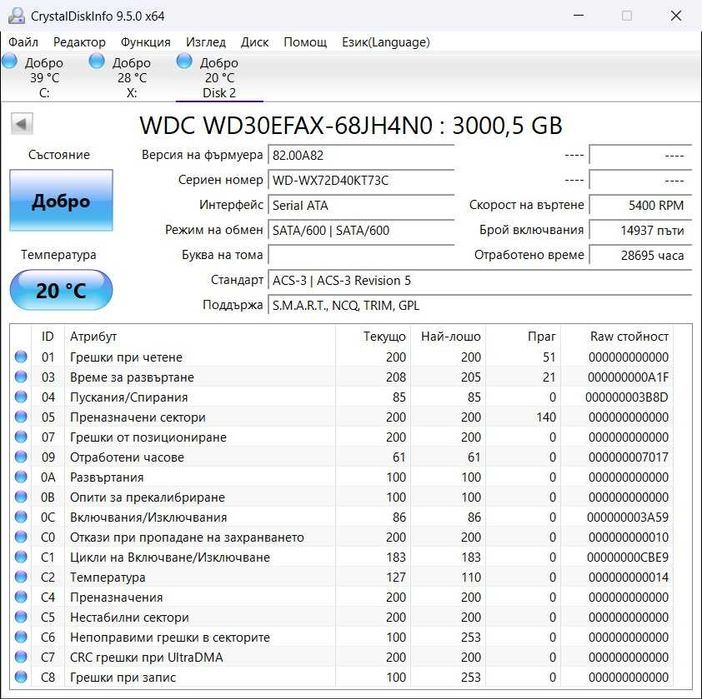This screenshot has width=702, height=699.
Task: Click status dot for attribute 03
Action: (21, 377)
